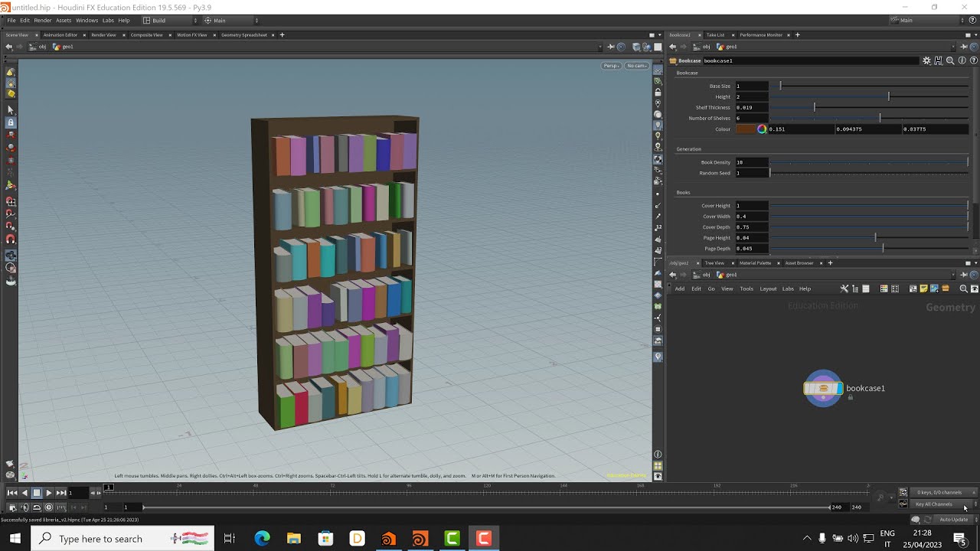Open Windows Start menu
Image resolution: width=980 pixels, height=551 pixels.
click(x=15, y=539)
